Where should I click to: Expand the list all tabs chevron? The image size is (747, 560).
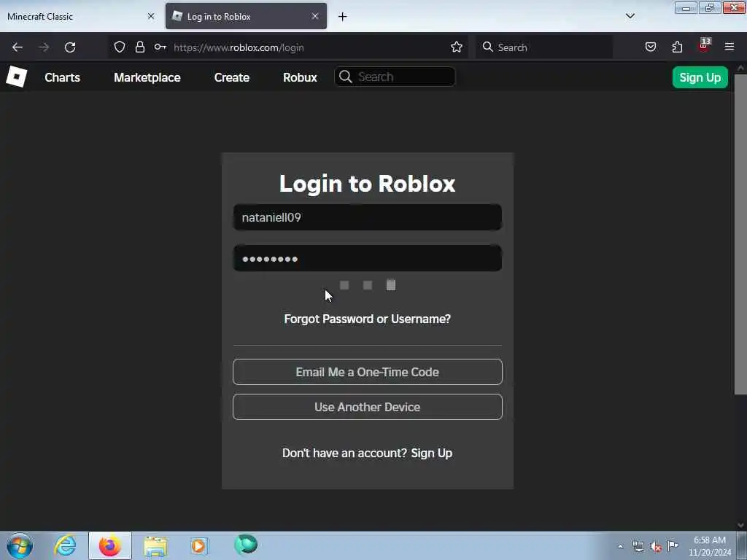[x=630, y=16]
